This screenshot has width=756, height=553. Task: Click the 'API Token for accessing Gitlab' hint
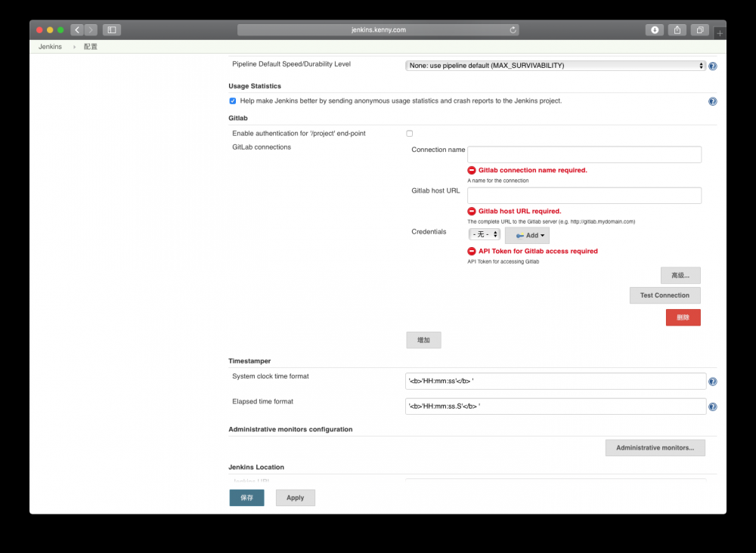[503, 261]
